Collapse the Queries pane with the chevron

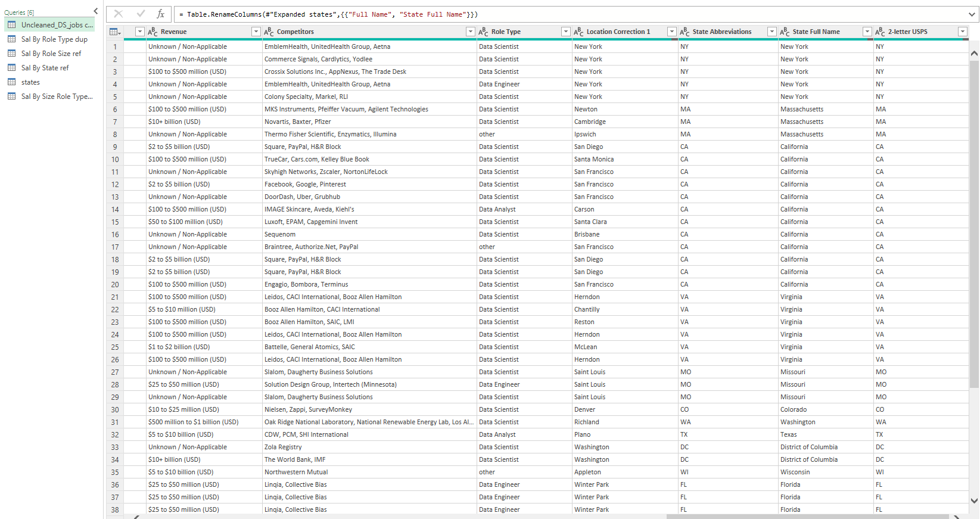[95, 11]
